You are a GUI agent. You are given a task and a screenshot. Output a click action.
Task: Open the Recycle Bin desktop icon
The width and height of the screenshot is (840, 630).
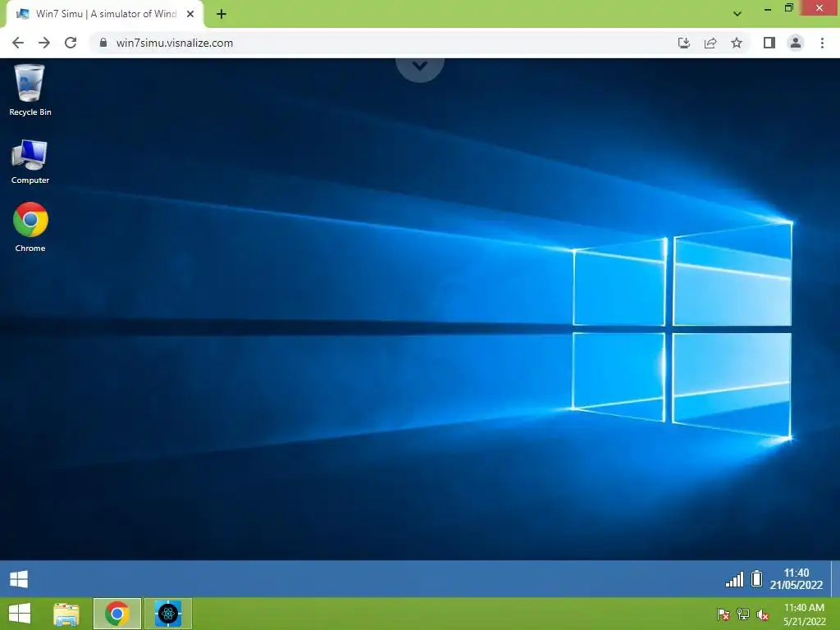(30, 90)
